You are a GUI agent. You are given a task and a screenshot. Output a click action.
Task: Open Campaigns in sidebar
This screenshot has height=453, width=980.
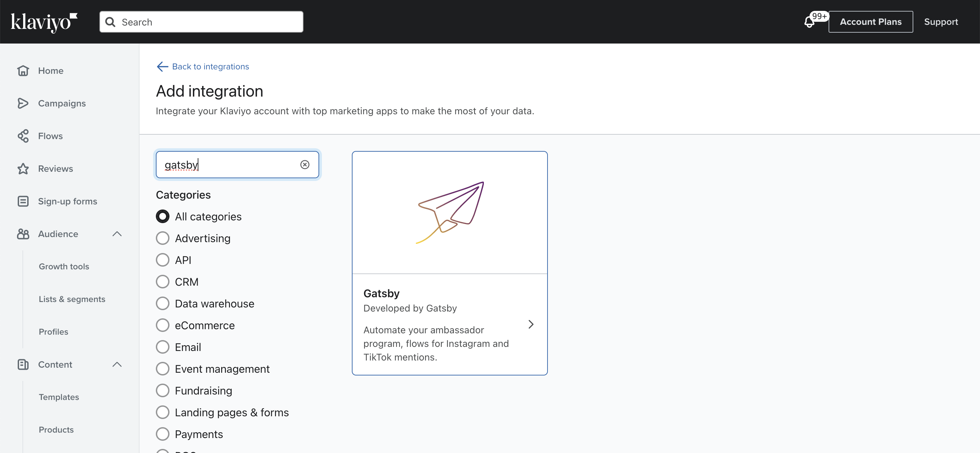[62, 103]
